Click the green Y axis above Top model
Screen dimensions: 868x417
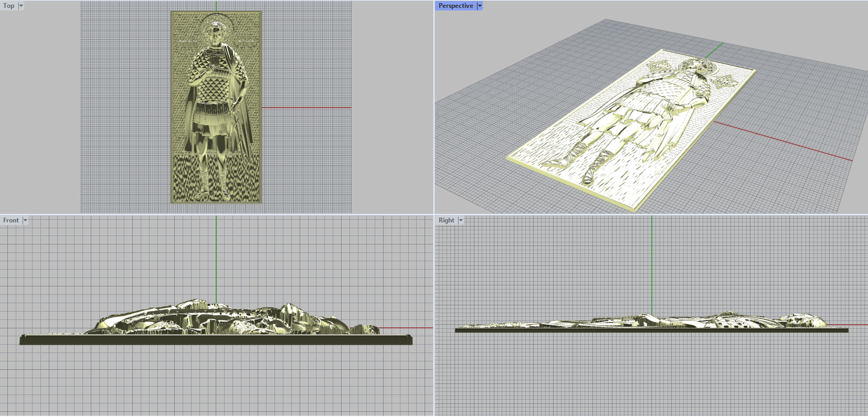216,5
